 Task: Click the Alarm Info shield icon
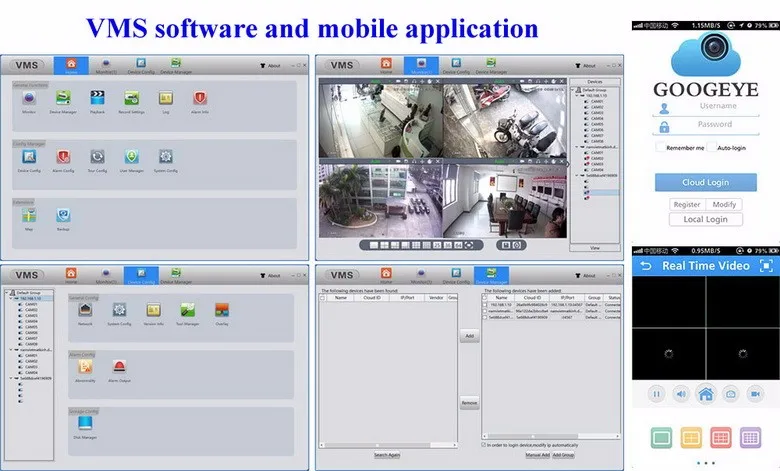[x=200, y=98]
